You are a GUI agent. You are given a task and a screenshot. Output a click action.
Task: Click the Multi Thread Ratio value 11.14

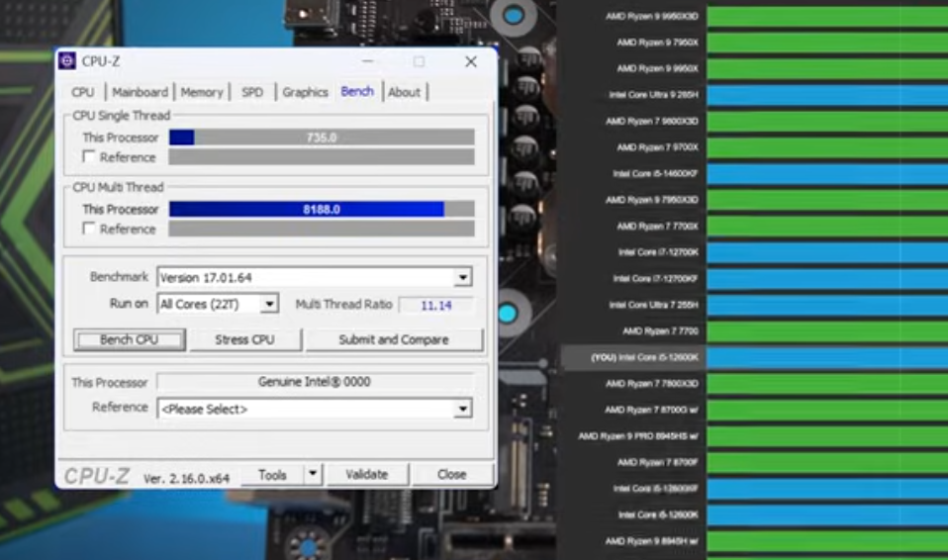436,306
